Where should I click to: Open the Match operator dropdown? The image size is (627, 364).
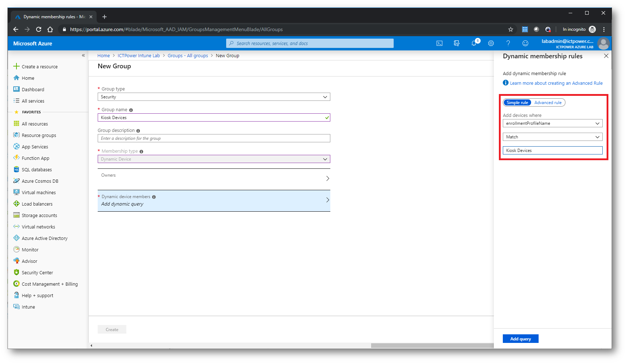pyautogui.click(x=553, y=137)
